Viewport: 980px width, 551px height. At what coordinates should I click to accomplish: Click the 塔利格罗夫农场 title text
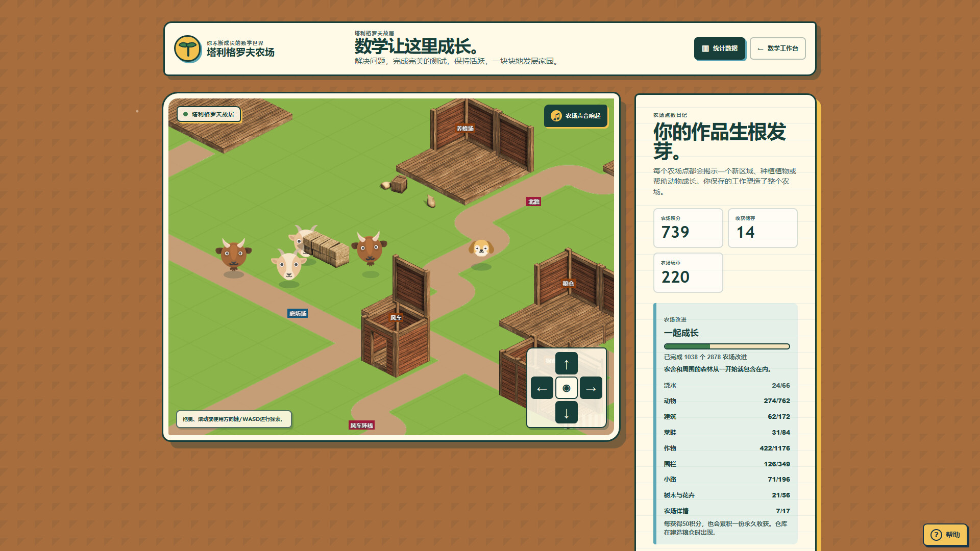click(240, 53)
